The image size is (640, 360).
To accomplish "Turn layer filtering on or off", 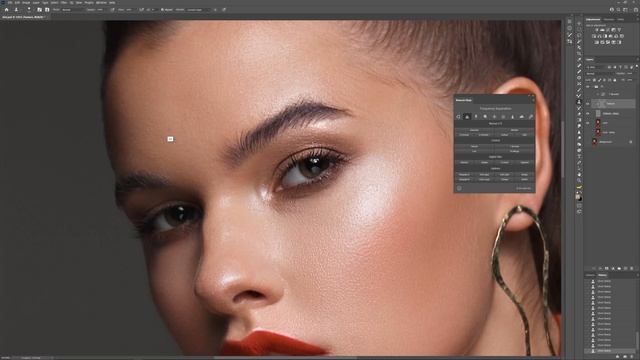I will pyautogui.click(x=637, y=66).
